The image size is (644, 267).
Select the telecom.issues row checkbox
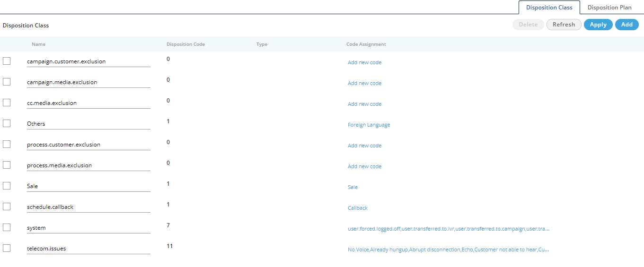7,248
